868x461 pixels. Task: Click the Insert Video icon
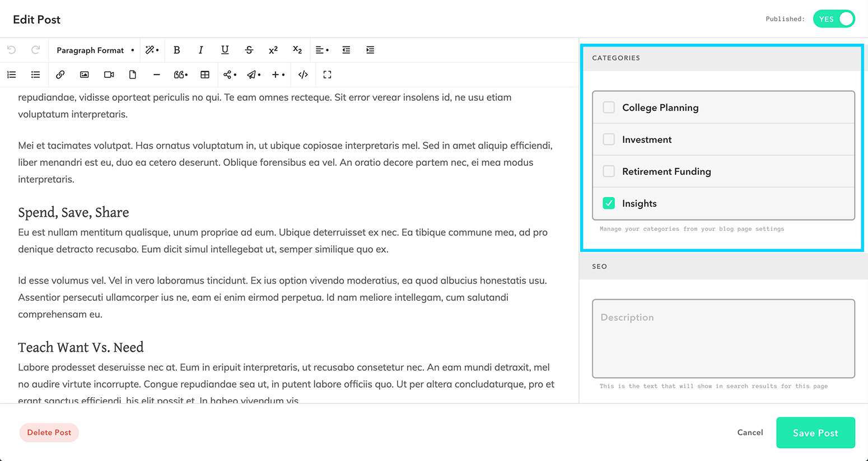[x=109, y=74]
